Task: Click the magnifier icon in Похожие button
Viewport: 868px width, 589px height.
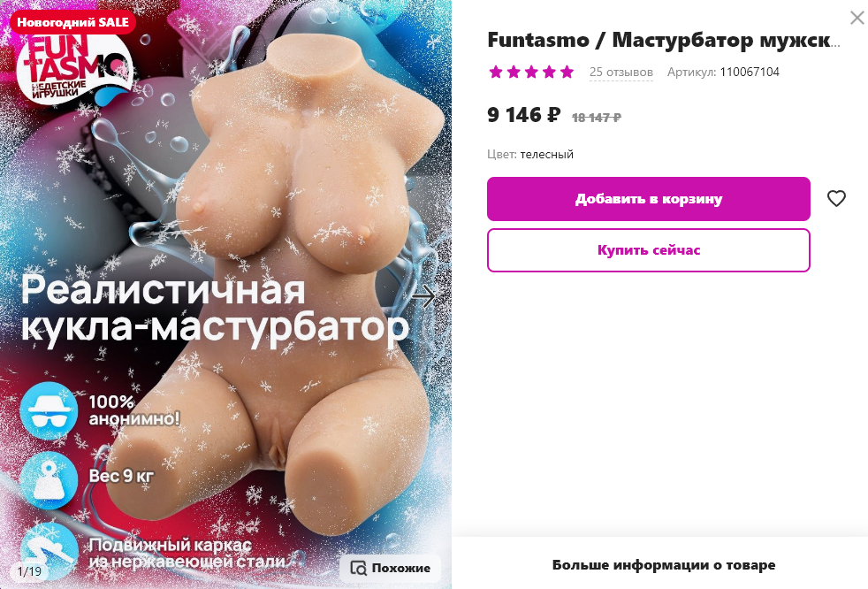Action: (x=359, y=568)
